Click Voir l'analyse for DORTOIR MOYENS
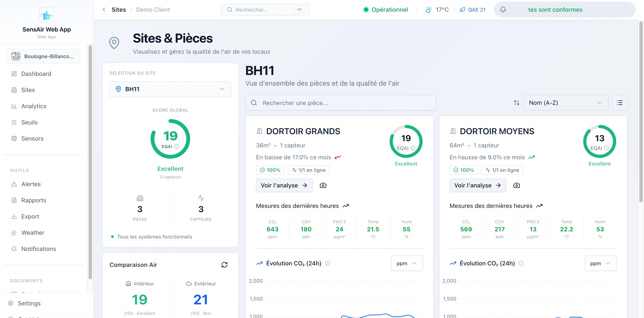The image size is (644, 318). [478, 186]
